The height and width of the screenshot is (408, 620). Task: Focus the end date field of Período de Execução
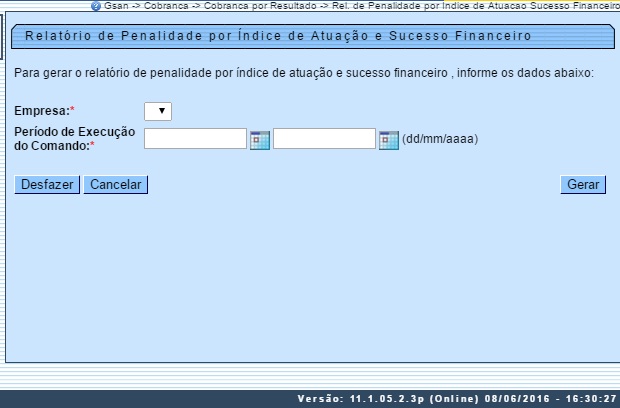[x=324, y=138]
